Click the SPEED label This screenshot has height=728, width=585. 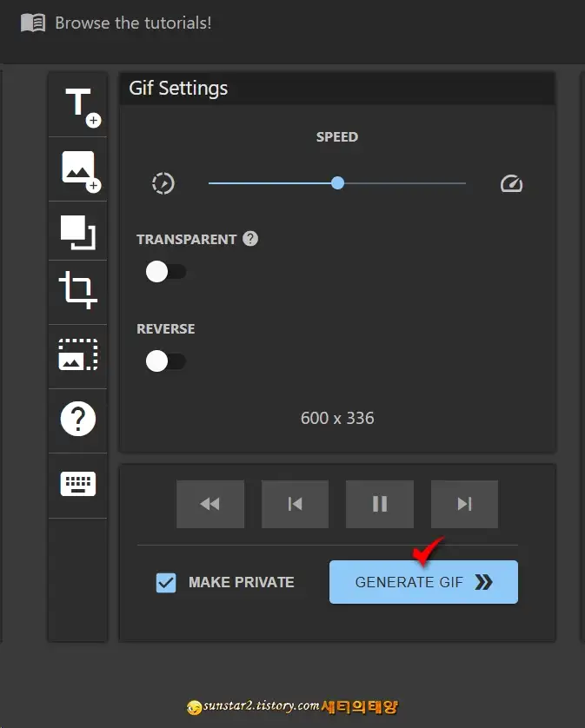[337, 137]
